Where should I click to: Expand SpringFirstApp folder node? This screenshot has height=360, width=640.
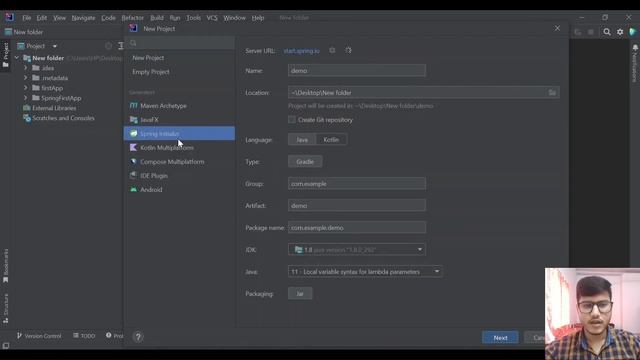25,98
